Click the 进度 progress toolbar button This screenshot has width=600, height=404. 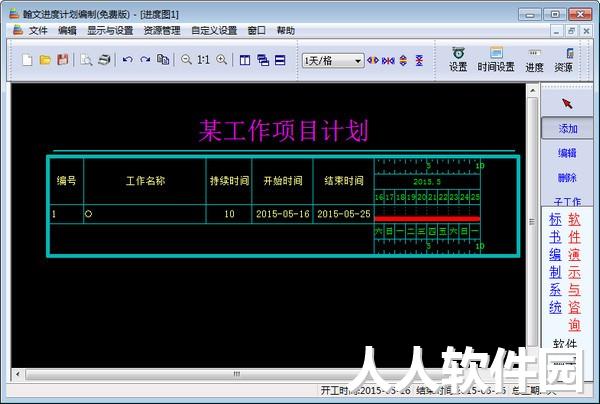coord(534,60)
